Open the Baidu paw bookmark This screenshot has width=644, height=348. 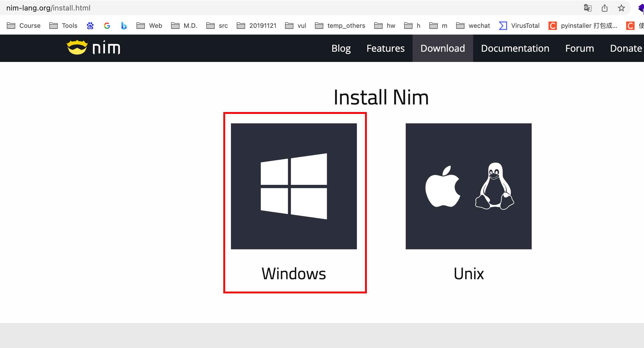point(90,25)
